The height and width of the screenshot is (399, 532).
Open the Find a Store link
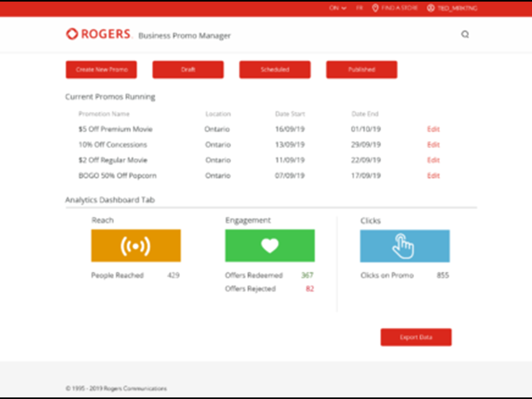[x=400, y=8]
